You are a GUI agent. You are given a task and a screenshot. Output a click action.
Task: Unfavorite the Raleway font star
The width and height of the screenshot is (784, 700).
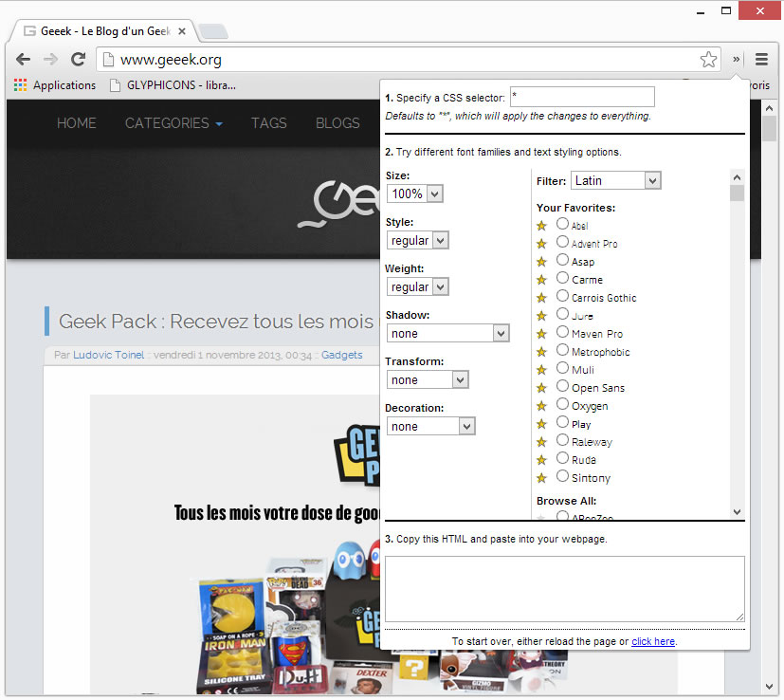coord(541,442)
